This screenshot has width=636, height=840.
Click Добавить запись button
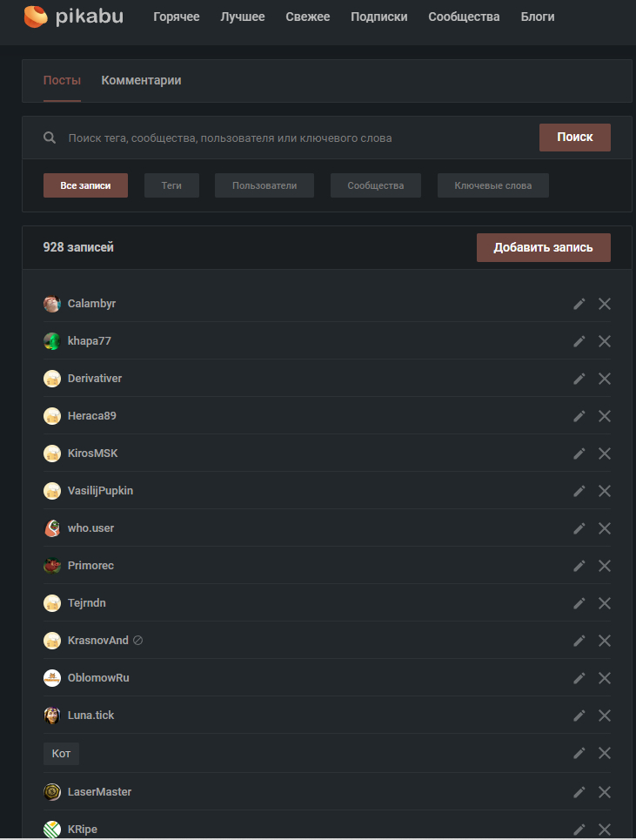tap(544, 247)
